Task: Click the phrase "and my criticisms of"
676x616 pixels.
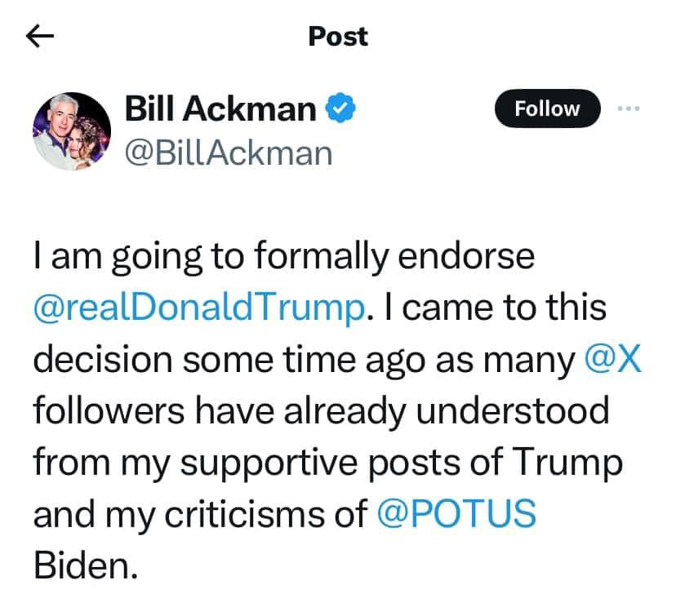Action: point(200,515)
